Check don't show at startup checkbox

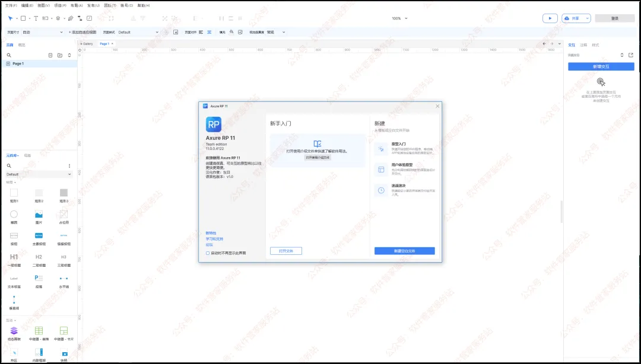(x=208, y=253)
